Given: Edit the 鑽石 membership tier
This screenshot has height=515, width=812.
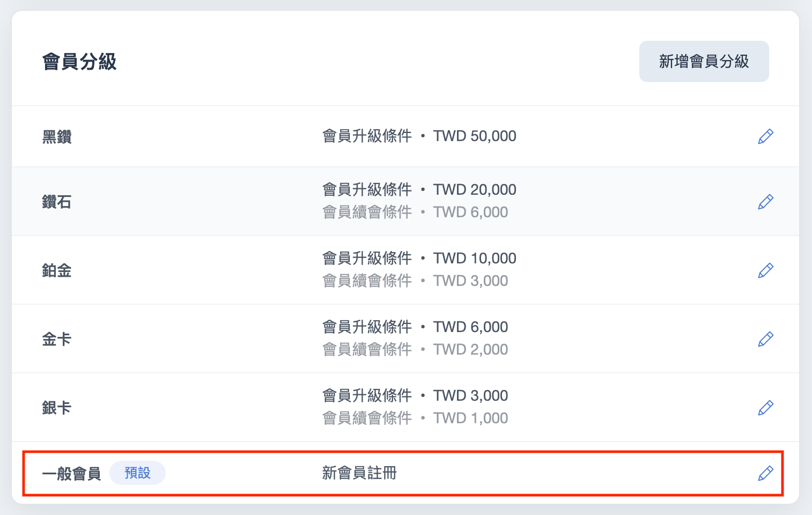Looking at the screenshot, I should pos(765,202).
